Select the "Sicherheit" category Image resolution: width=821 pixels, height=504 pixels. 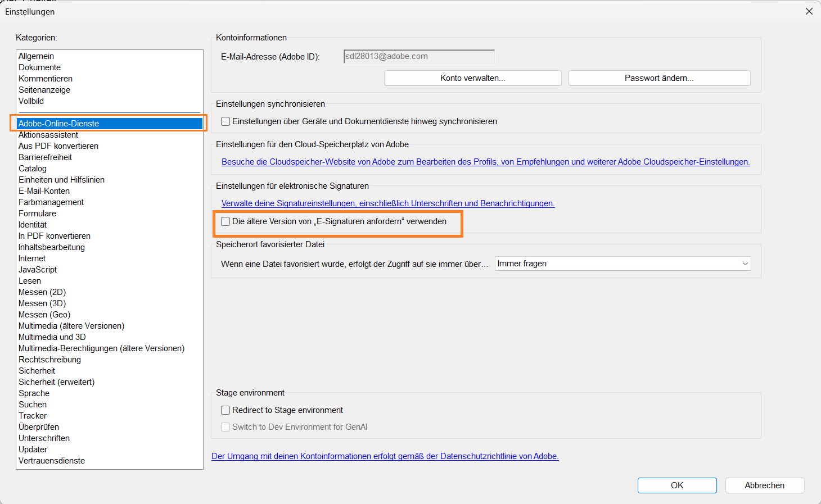coord(37,370)
